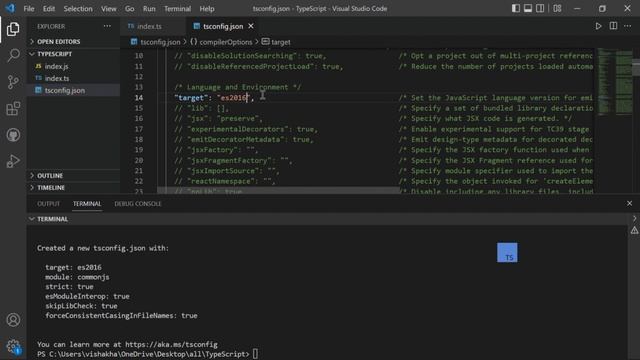640x360 pixels.
Task: Switch to the Output panel tab
Action: coord(49,204)
